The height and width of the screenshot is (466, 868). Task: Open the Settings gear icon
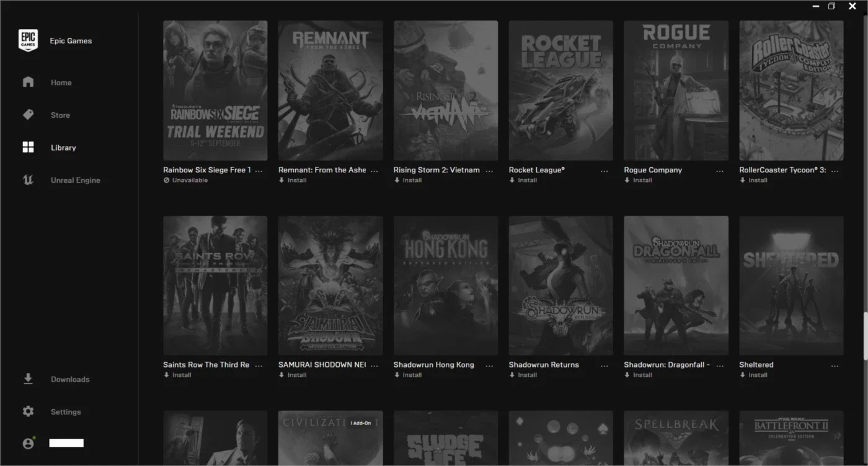pyautogui.click(x=28, y=411)
